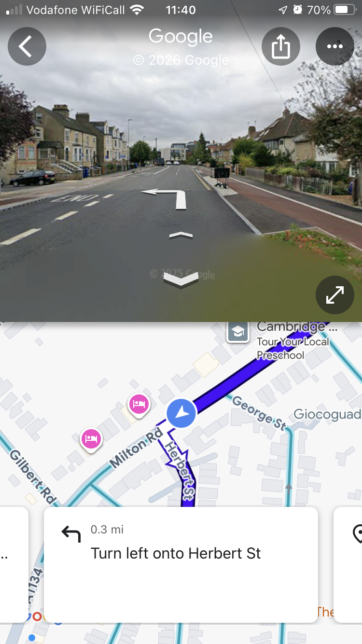The width and height of the screenshot is (362, 644).
Task: Open the Cambridge preschool map marker
Action: click(238, 332)
